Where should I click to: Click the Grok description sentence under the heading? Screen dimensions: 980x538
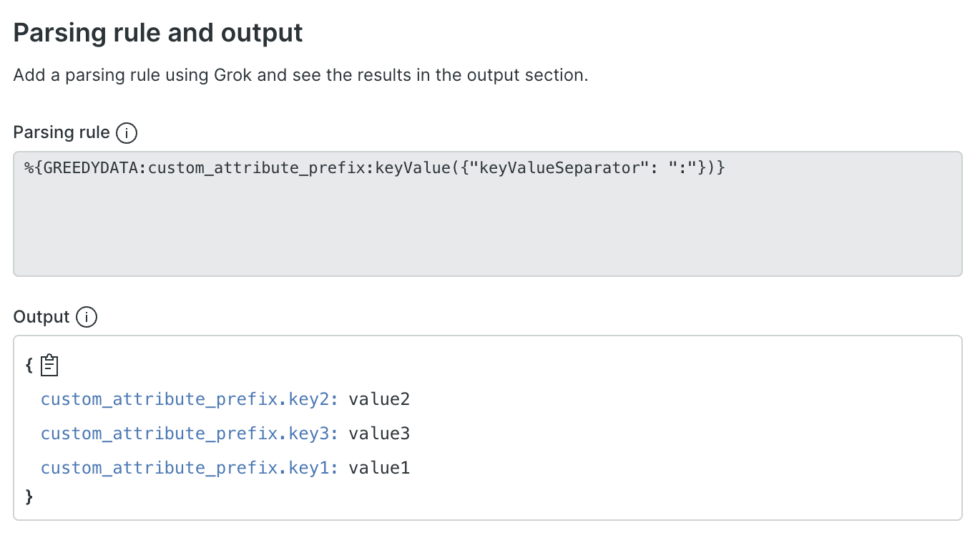(300, 75)
